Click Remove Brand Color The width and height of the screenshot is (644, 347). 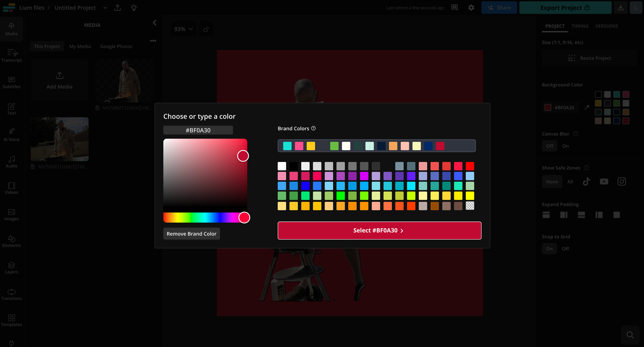(x=191, y=234)
